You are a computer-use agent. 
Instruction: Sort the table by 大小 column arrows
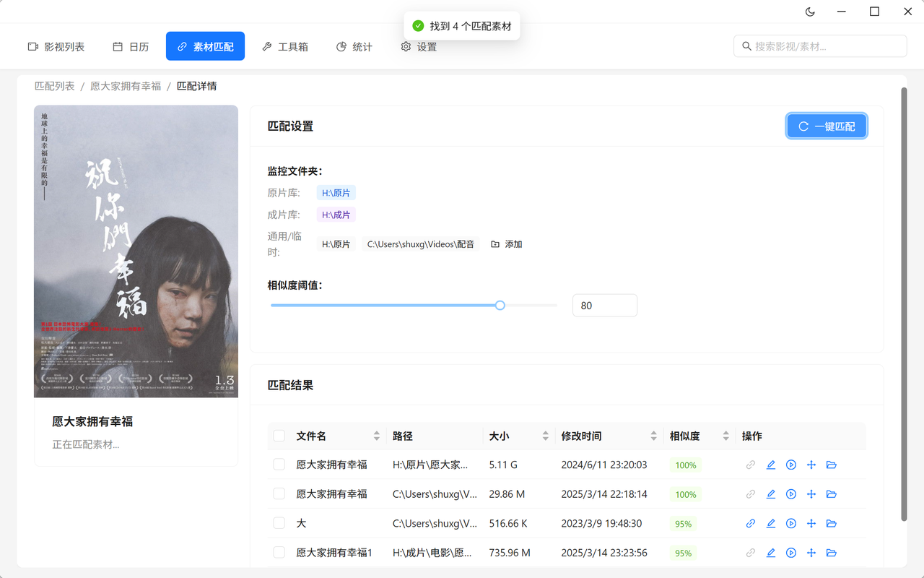pyautogui.click(x=546, y=436)
